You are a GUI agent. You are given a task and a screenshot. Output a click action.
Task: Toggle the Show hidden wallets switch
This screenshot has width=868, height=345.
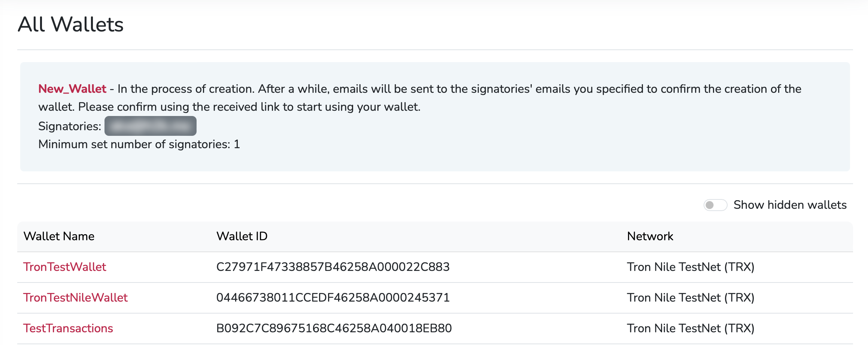715,205
